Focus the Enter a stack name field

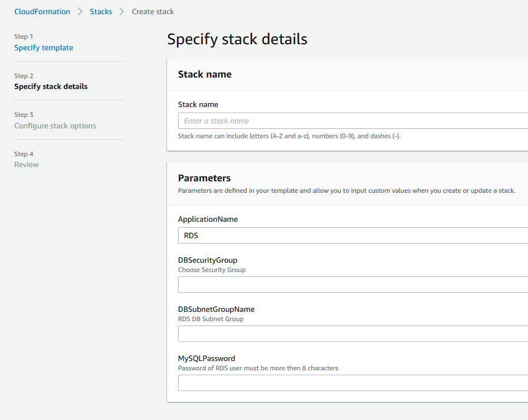pyautogui.click(x=353, y=121)
